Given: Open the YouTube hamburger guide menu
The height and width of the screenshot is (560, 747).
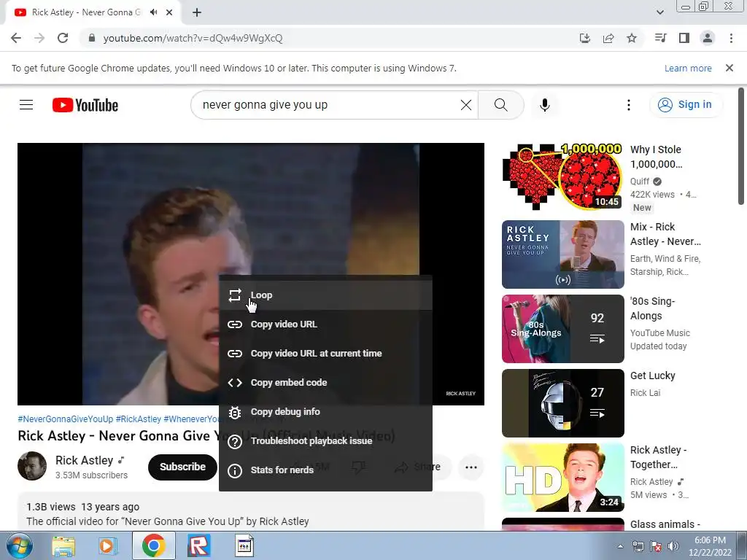Looking at the screenshot, I should [x=26, y=105].
